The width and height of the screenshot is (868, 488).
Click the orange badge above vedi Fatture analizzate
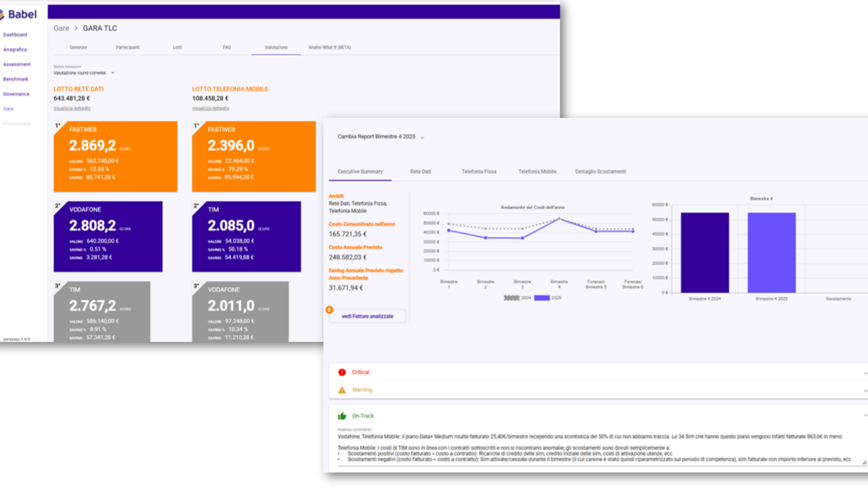tap(329, 310)
